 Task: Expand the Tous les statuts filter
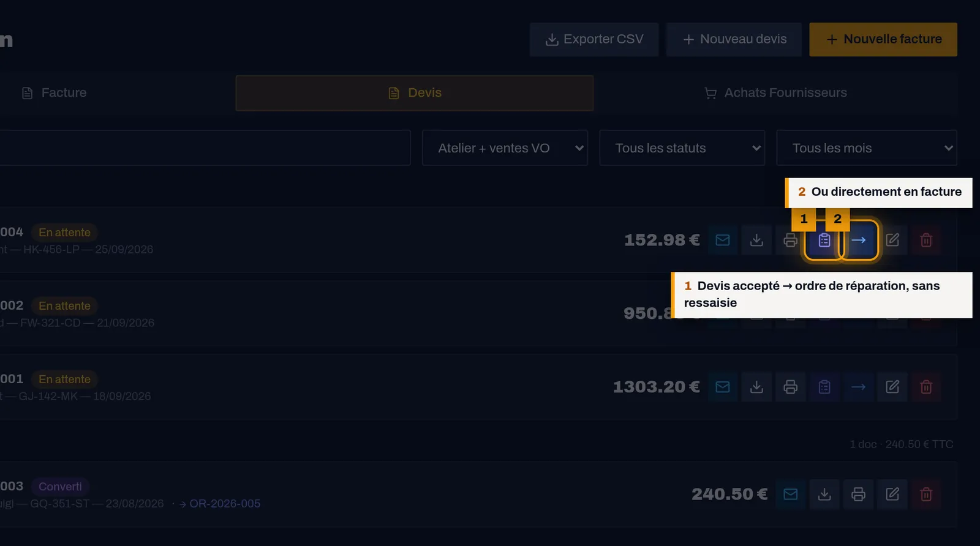(682, 148)
